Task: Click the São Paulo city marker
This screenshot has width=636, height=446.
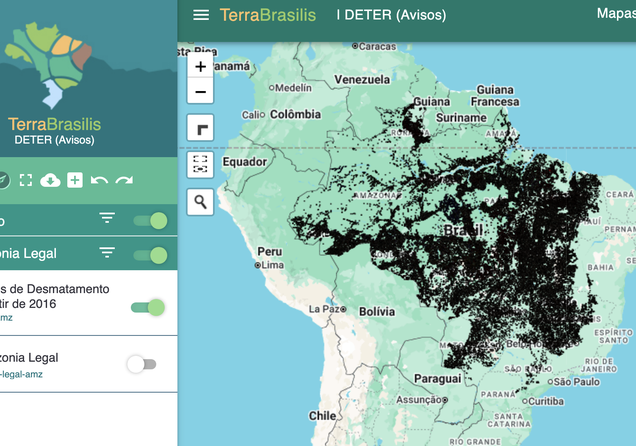Action: (x=550, y=382)
